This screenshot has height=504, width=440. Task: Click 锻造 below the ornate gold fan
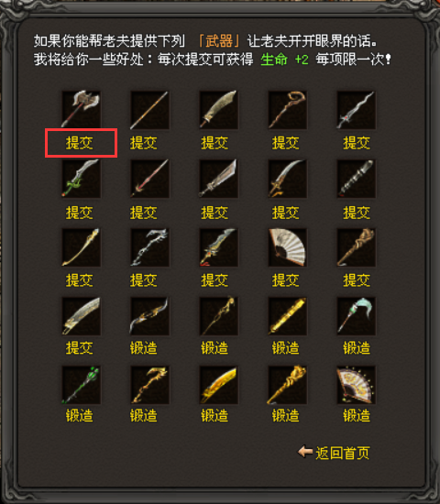click(357, 416)
